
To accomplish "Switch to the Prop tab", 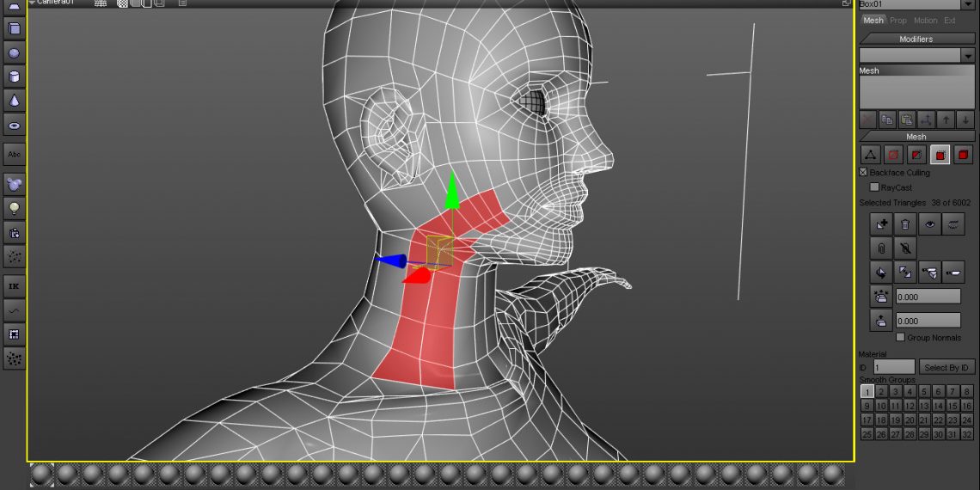I will pyautogui.click(x=897, y=21).
